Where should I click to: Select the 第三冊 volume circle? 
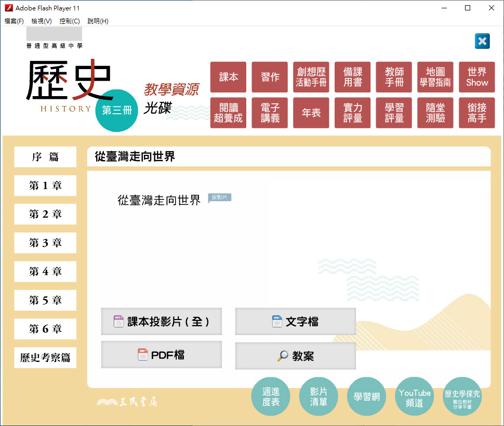tap(117, 111)
